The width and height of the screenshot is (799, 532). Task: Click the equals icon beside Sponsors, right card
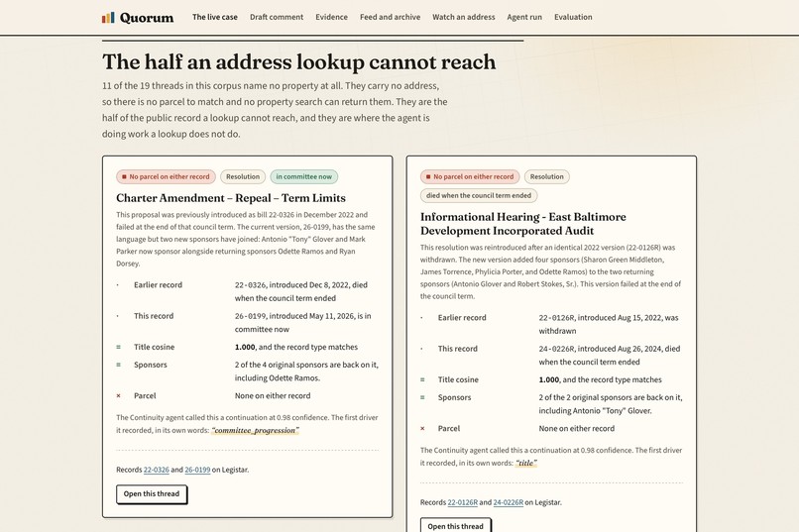(x=422, y=397)
